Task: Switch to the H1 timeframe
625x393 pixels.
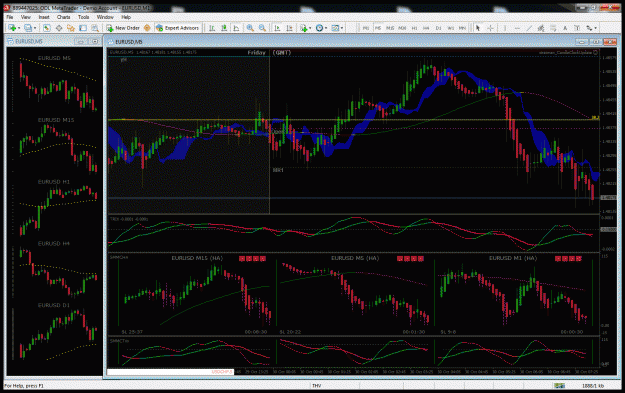Action: click(415, 28)
